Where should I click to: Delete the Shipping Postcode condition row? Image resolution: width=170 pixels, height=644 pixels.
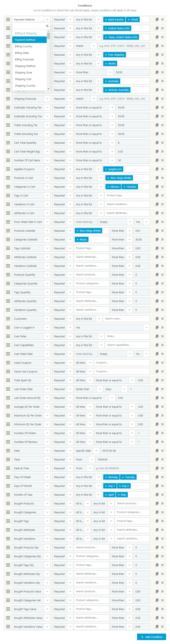[162, 99]
